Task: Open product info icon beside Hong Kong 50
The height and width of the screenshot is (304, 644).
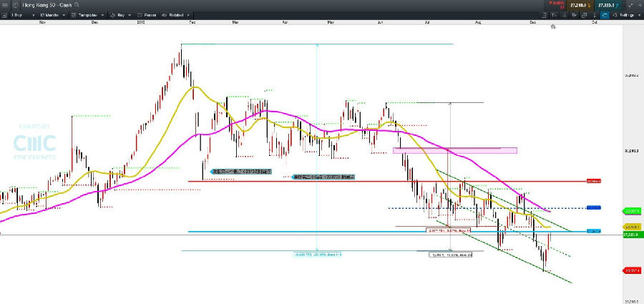Action: pyautogui.click(x=15, y=5)
